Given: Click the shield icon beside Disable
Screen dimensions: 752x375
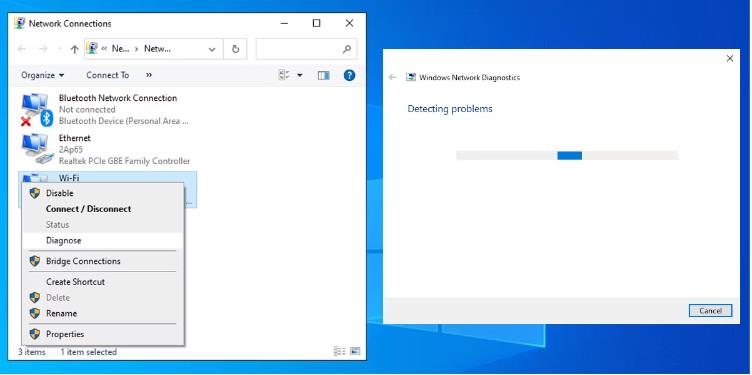Looking at the screenshot, I should [35, 193].
